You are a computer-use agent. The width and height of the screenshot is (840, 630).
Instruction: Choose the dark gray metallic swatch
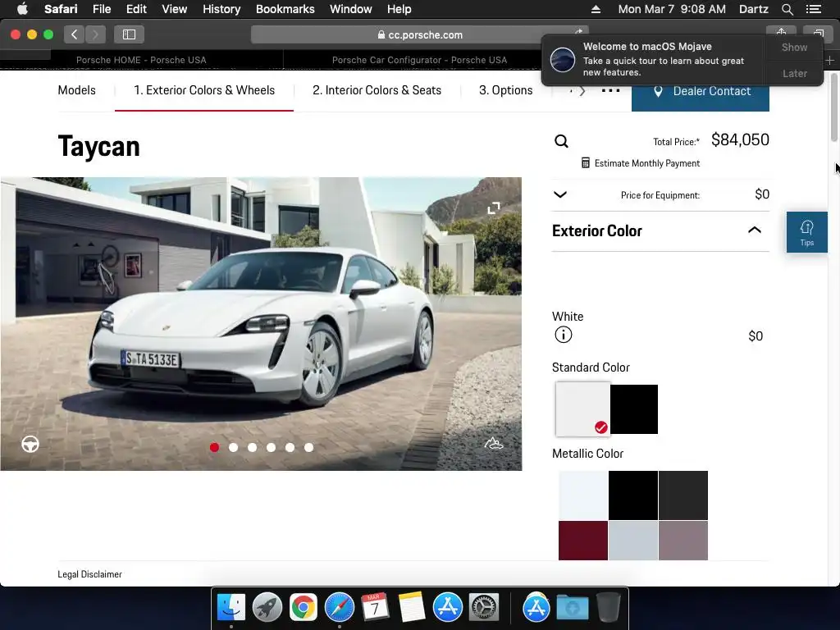point(683,495)
